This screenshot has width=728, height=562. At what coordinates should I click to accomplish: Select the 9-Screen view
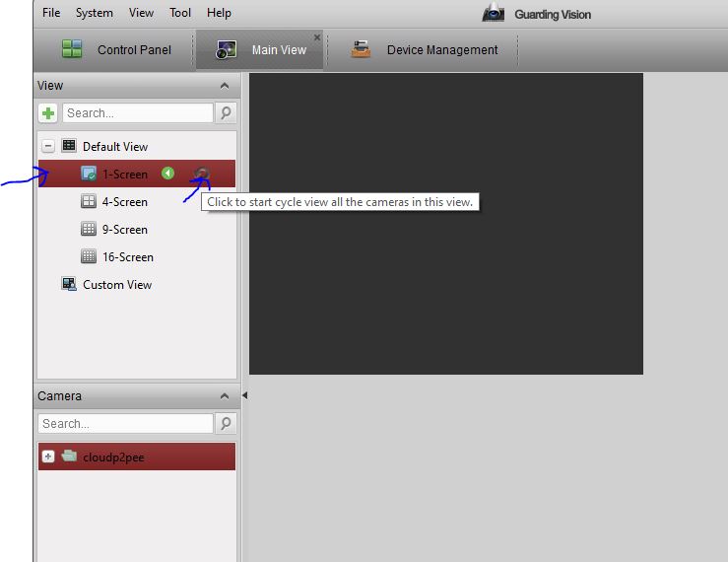(x=125, y=229)
